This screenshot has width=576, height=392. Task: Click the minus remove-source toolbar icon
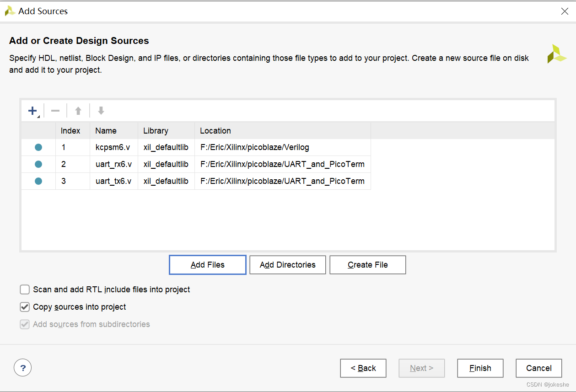55,111
